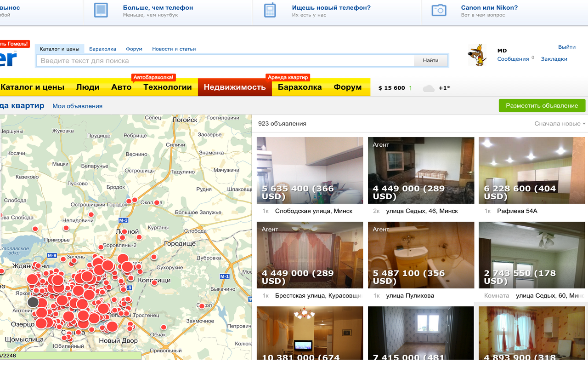Click the "улица Пулихова" address text
The image size is (588, 368).
click(x=410, y=296)
